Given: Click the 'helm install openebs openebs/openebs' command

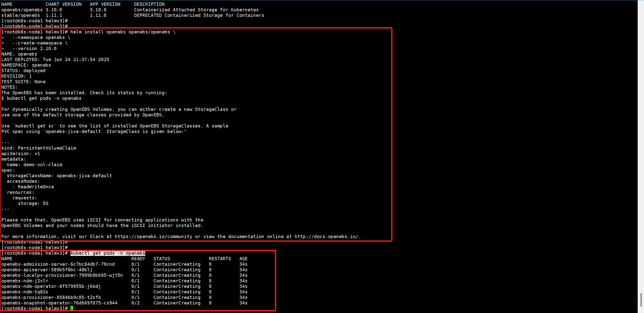Looking at the screenshot, I should pos(120,32).
